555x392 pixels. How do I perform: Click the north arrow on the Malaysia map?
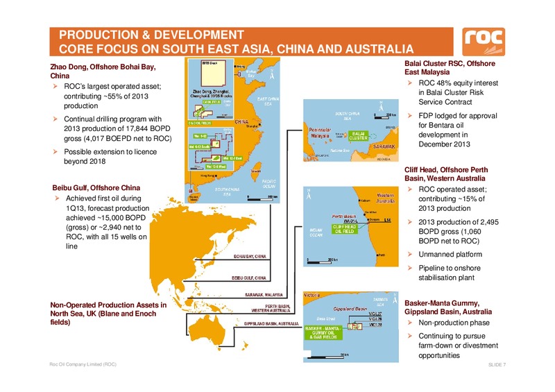(x=381, y=106)
